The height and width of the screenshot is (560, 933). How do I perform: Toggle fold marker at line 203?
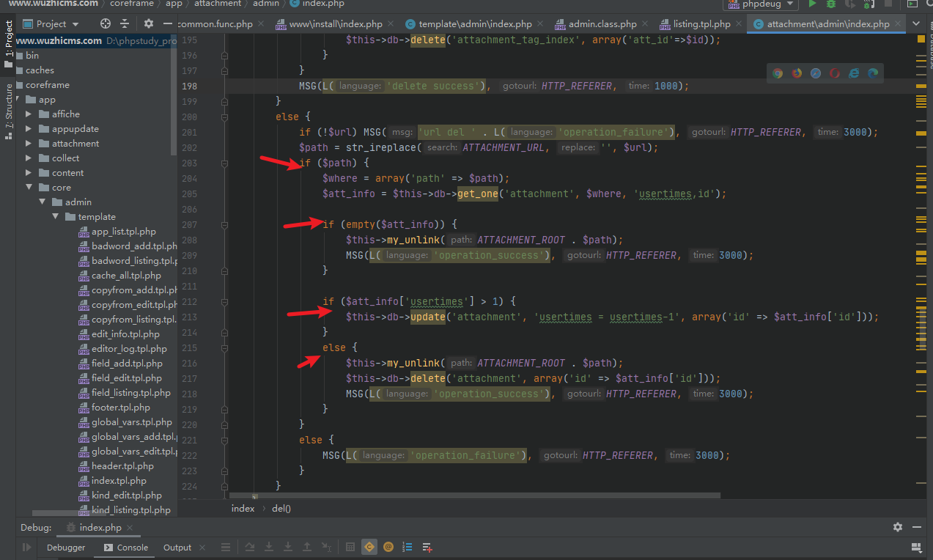[x=224, y=163]
